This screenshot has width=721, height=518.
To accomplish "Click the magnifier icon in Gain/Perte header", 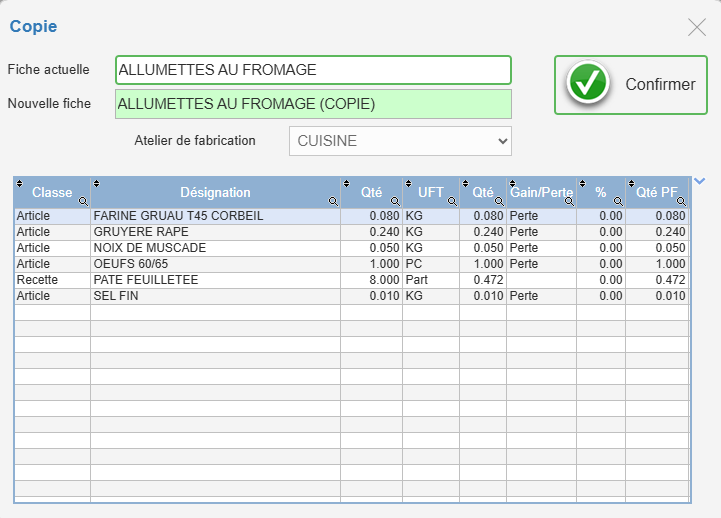I will point(569,201).
